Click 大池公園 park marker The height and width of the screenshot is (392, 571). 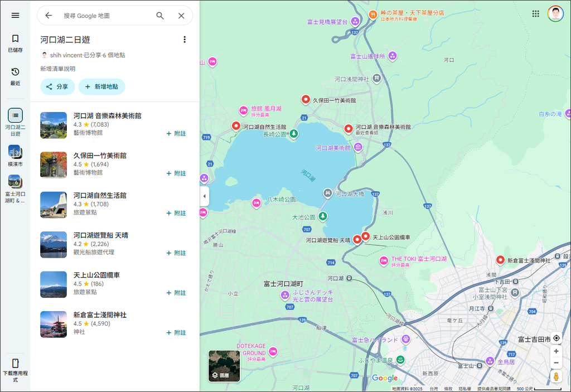(323, 216)
